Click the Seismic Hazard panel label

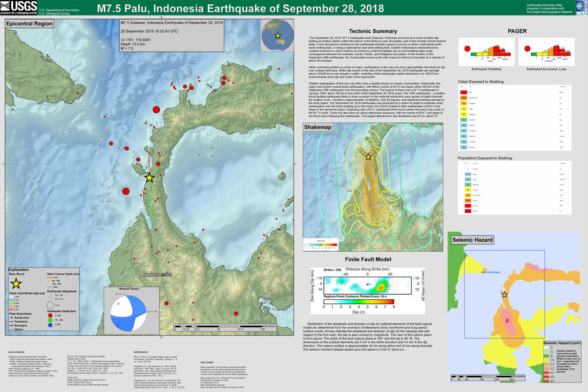[473, 239]
